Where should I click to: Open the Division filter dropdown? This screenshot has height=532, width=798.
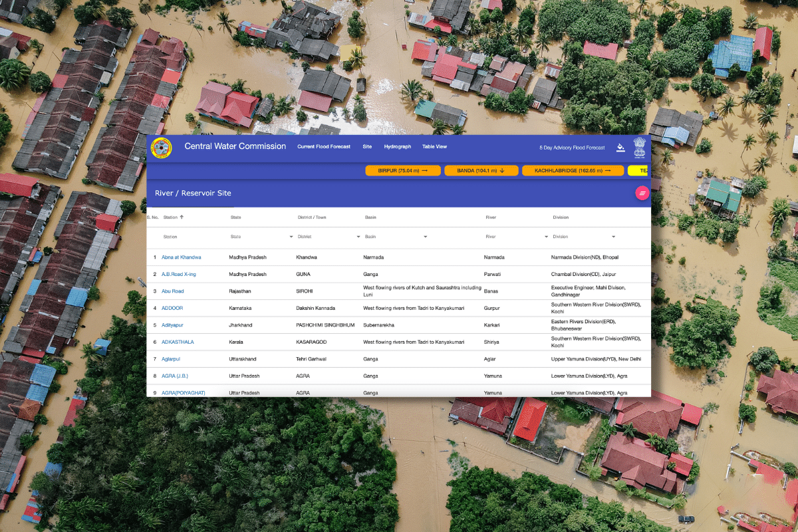[x=613, y=237]
